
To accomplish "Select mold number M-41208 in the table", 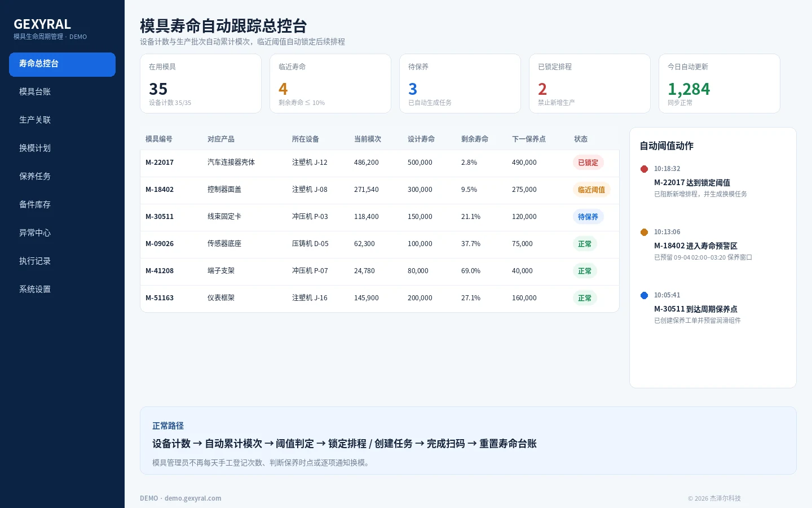I will point(160,271).
